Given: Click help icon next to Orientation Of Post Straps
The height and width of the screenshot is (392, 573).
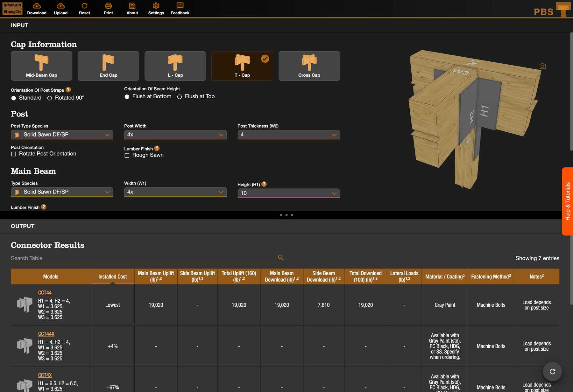Looking at the screenshot, I should [68, 90].
